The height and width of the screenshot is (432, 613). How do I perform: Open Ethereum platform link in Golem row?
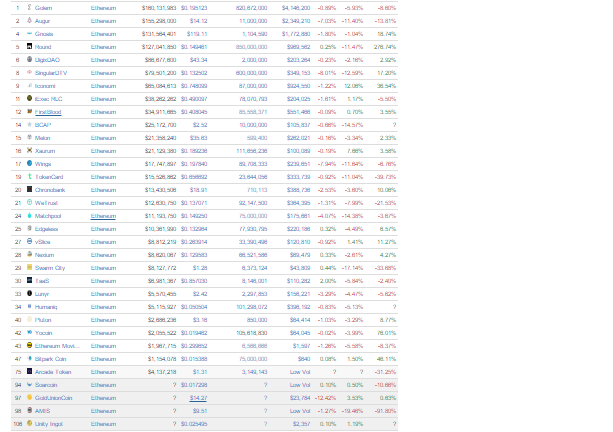click(x=103, y=8)
